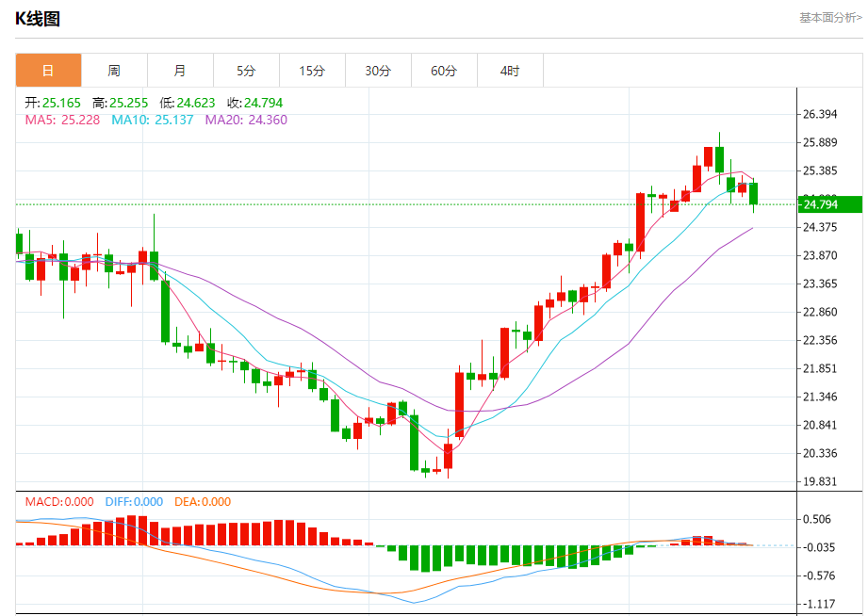The height and width of the screenshot is (616, 868).
Task: Click the 20.336 price axis label
Action: click(x=820, y=453)
